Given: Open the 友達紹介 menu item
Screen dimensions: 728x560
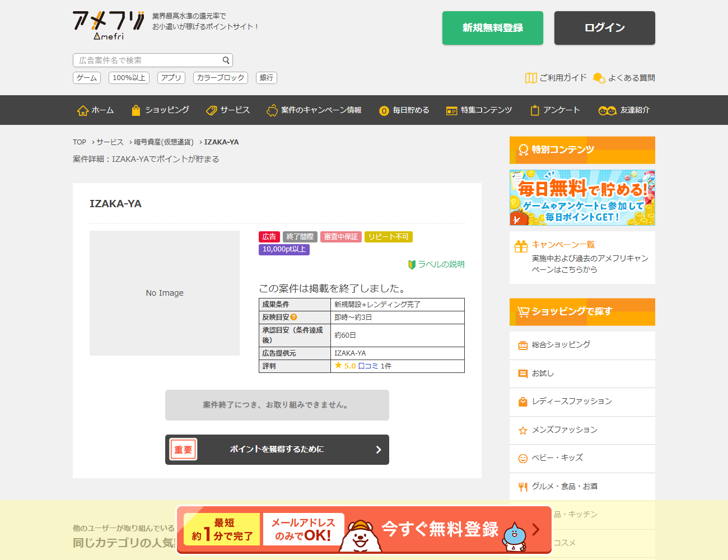Looking at the screenshot, I should (624, 110).
